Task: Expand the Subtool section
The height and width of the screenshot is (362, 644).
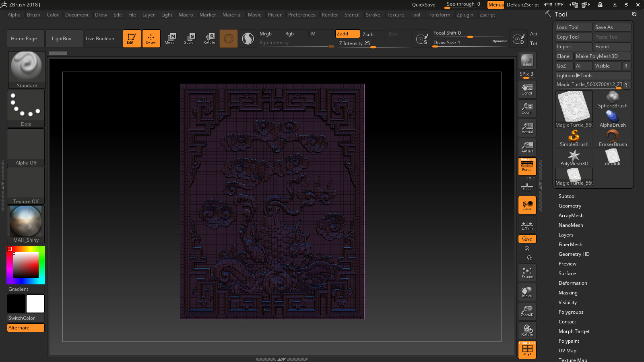Action: 567,196
